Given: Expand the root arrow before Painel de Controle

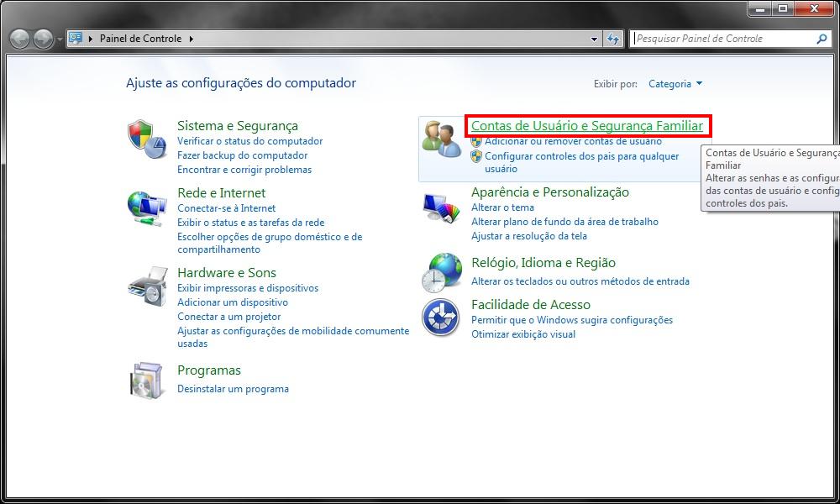Looking at the screenshot, I should point(91,39).
